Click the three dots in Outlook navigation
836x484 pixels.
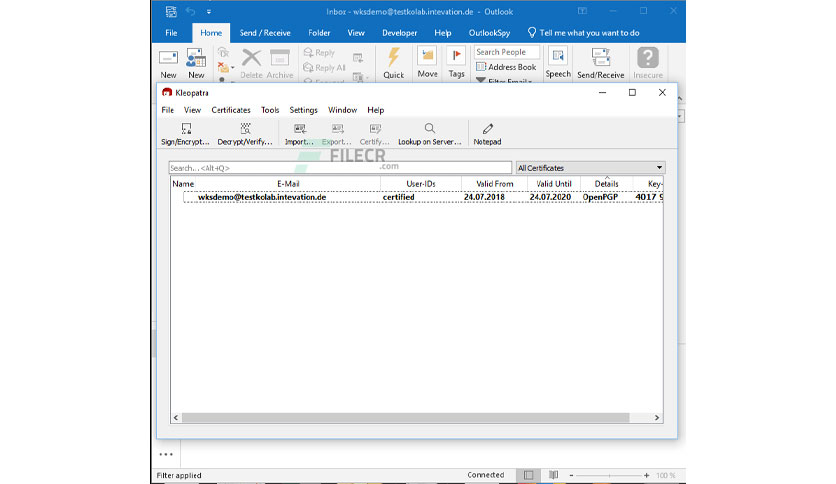point(166,455)
